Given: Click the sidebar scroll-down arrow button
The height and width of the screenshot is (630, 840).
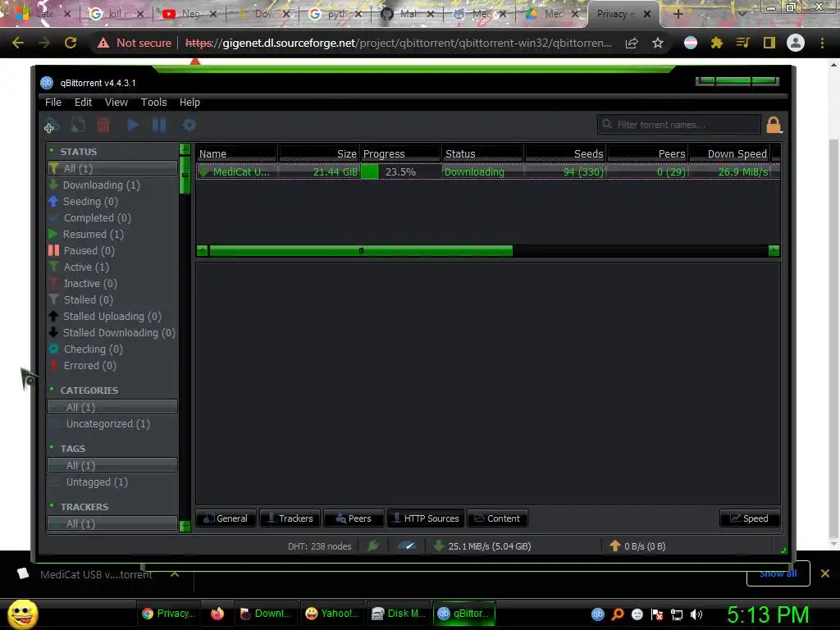Looking at the screenshot, I should (185, 526).
